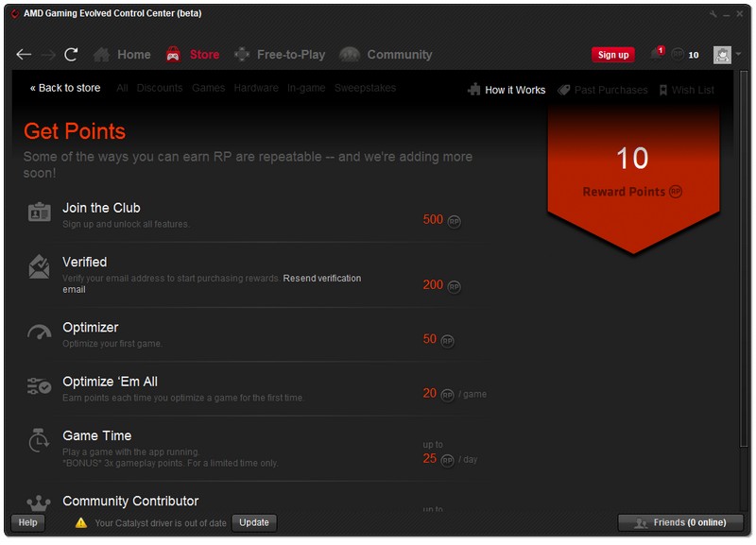Click the Join the Club title
The width and height of the screenshot is (756, 545).
tap(101, 208)
